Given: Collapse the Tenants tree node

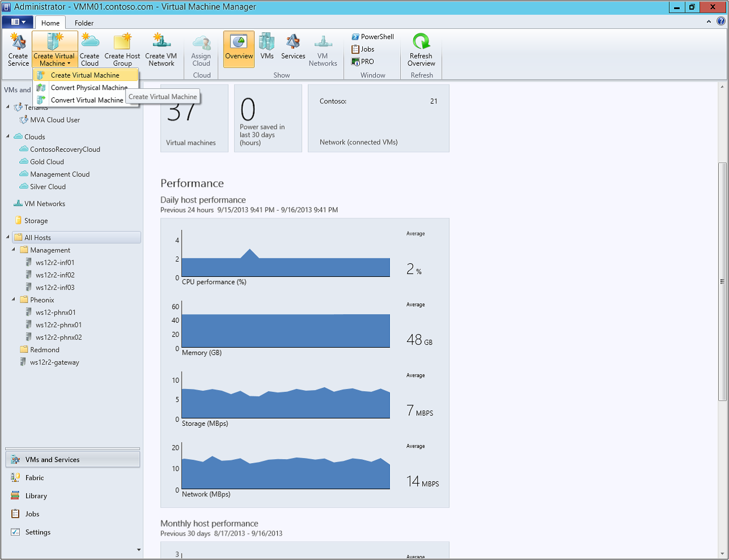Looking at the screenshot, I should click(x=8, y=107).
